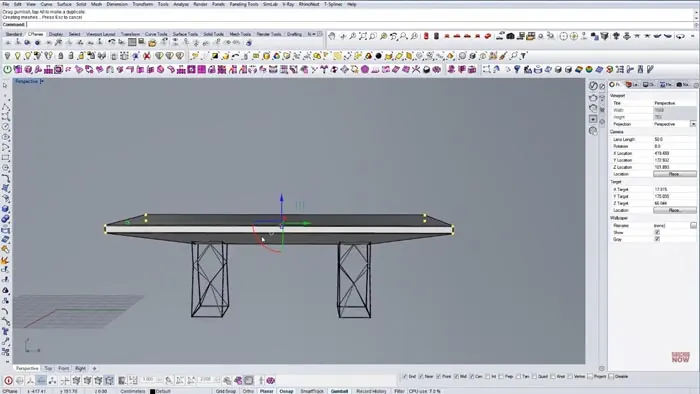Click the rainbow sphere analysis icon
This screenshot has width=700, height=394.
pyautogui.click(x=589, y=70)
